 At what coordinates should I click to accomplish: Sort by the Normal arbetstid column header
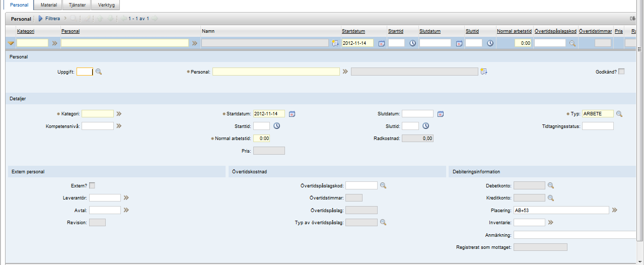click(514, 31)
